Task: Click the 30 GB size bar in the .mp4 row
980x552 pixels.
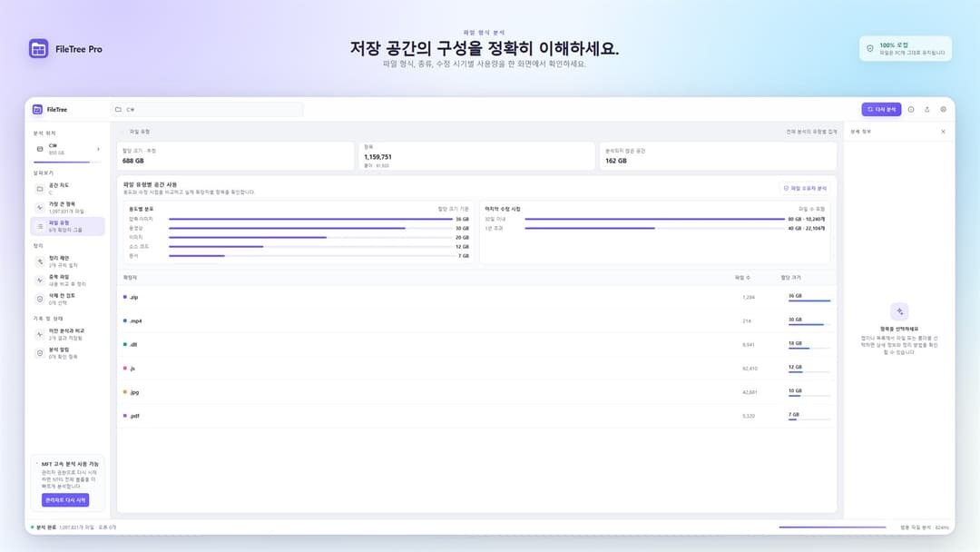Action: (809, 324)
